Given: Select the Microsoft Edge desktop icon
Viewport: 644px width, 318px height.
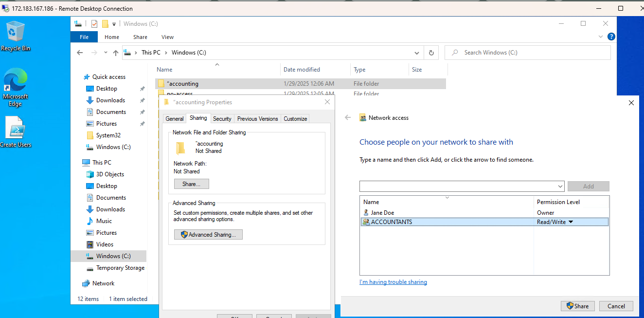Looking at the screenshot, I should point(15,88).
